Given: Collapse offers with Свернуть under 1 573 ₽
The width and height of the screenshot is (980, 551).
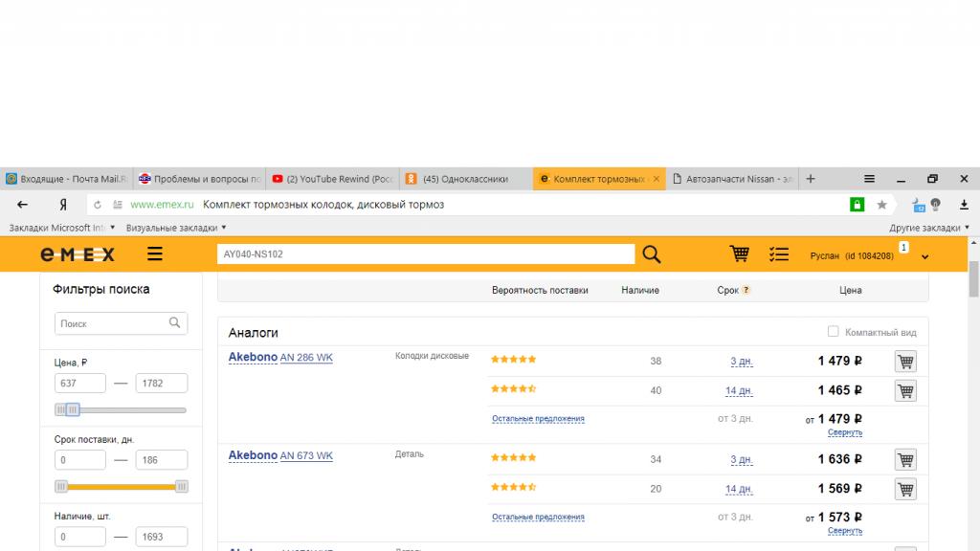Looking at the screenshot, I should [x=845, y=530].
